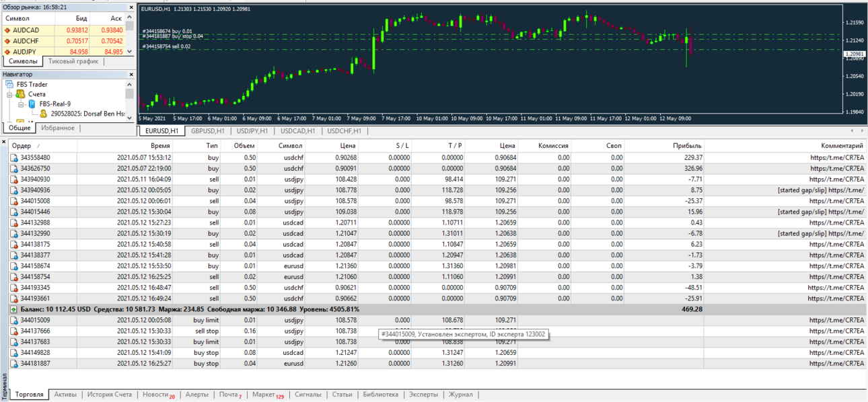Select the Общие tab in Navigator
Screen dimensions: 868x402
(20, 128)
